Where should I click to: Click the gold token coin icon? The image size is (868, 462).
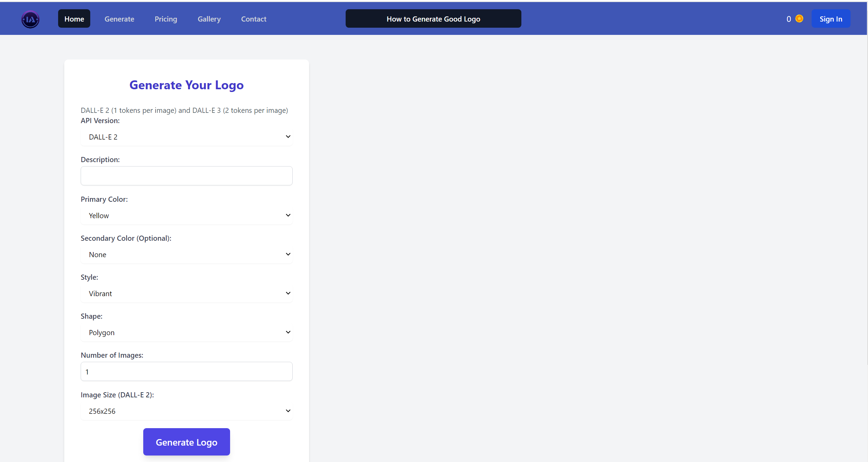799,19
